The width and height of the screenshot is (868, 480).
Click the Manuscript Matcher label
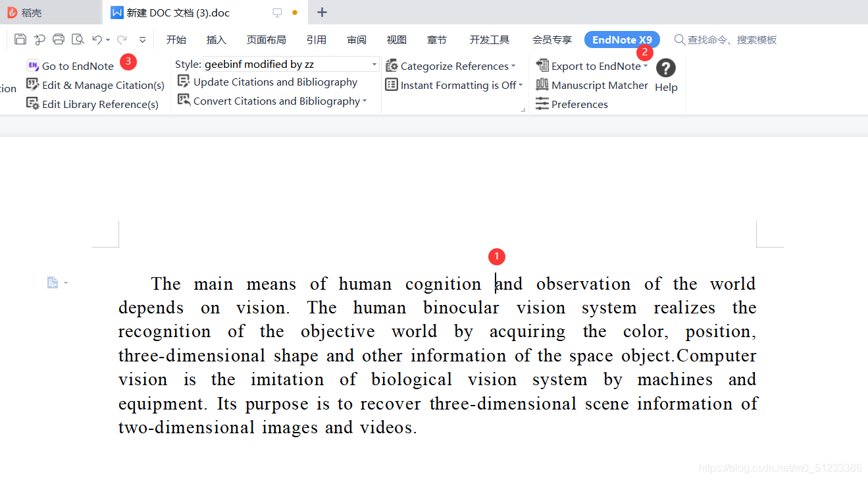click(x=600, y=85)
